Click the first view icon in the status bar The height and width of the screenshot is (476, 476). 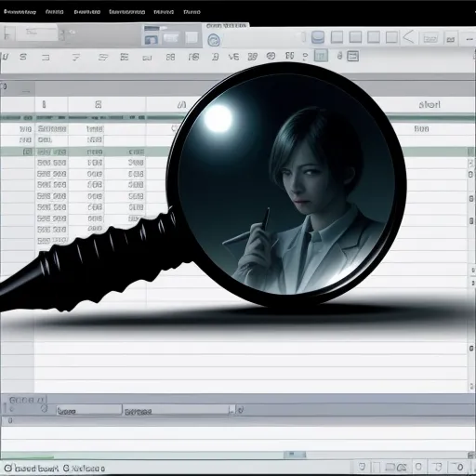tap(362, 467)
